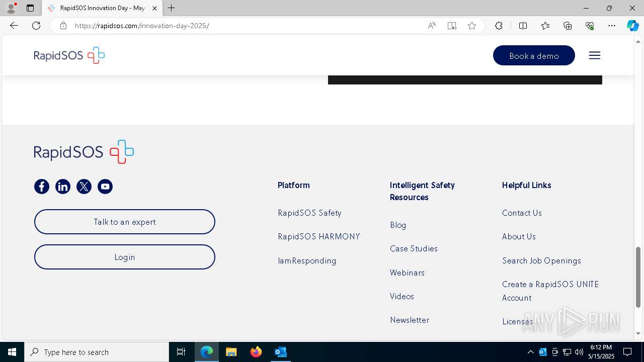644x362 pixels.
Task: Open RapidSOS YouTube channel icon
Action: click(x=105, y=187)
